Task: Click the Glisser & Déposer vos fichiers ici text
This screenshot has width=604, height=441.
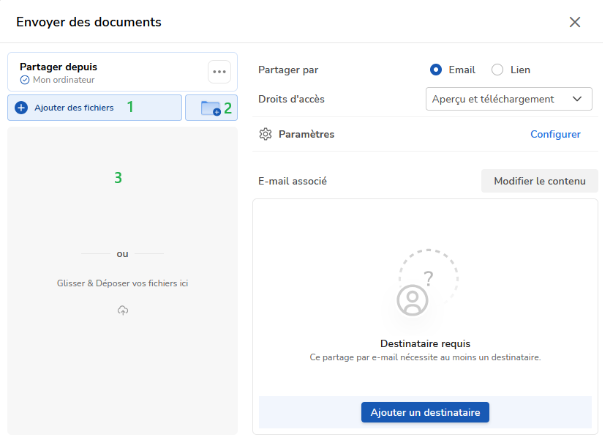Action: [x=122, y=283]
